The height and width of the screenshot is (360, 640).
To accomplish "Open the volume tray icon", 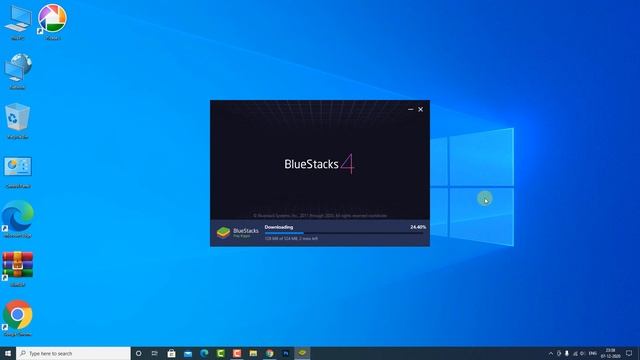I will (x=583, y=353).
